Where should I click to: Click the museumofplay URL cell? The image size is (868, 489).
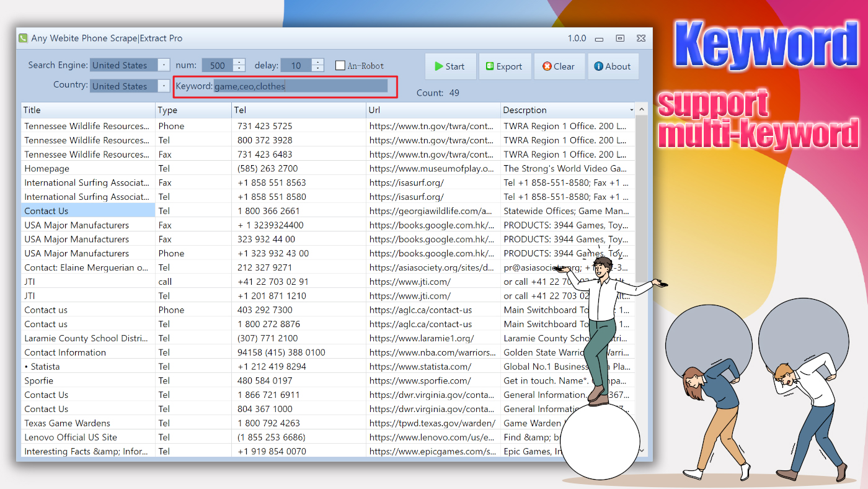(433, 168)
